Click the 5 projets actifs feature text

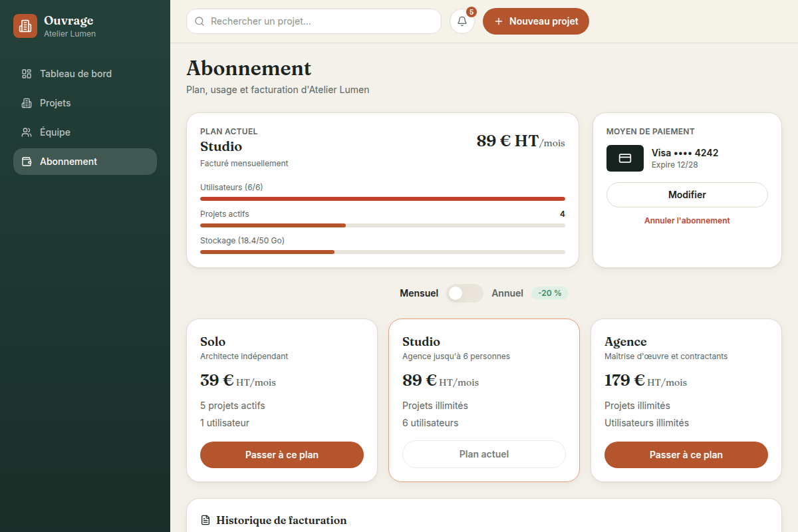click(233, 406)
